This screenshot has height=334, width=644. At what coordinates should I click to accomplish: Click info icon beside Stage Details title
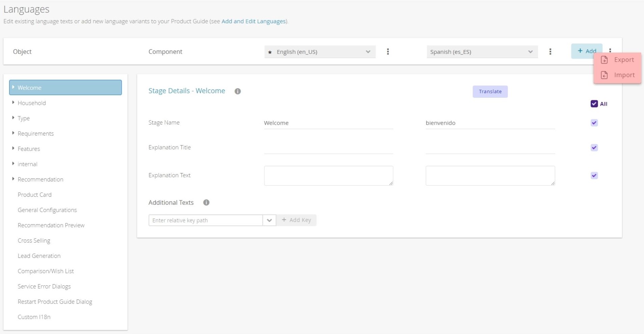tap(238, 91)
